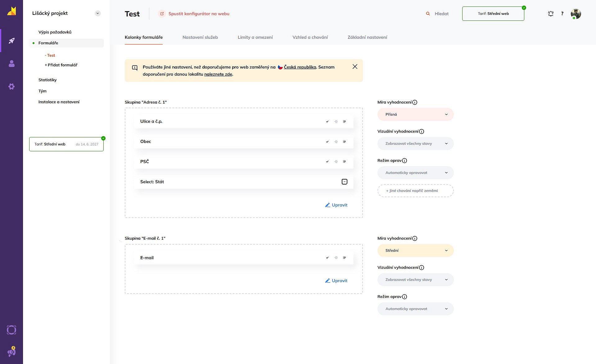Open the Střední evaluation level dropdown

click(415, 251)
